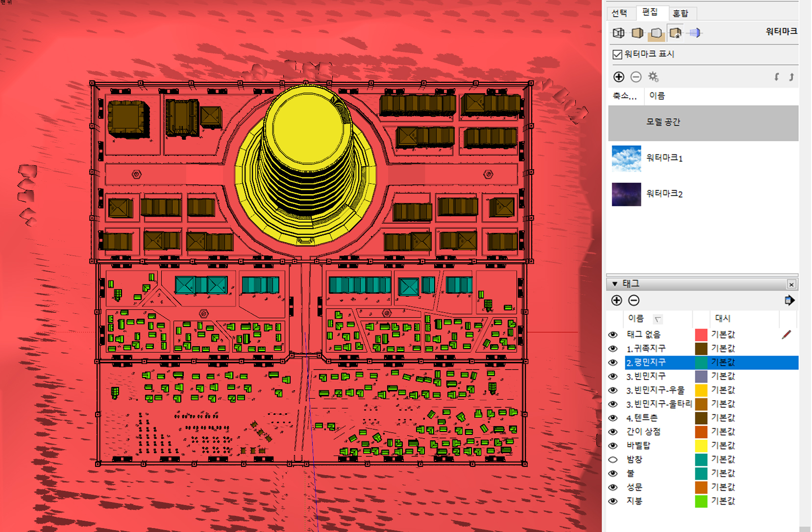The height and width of the screenshot is (532, 812).
Task: Collapse the 태그 panel triangle
Action: click(x=615, y=284)
